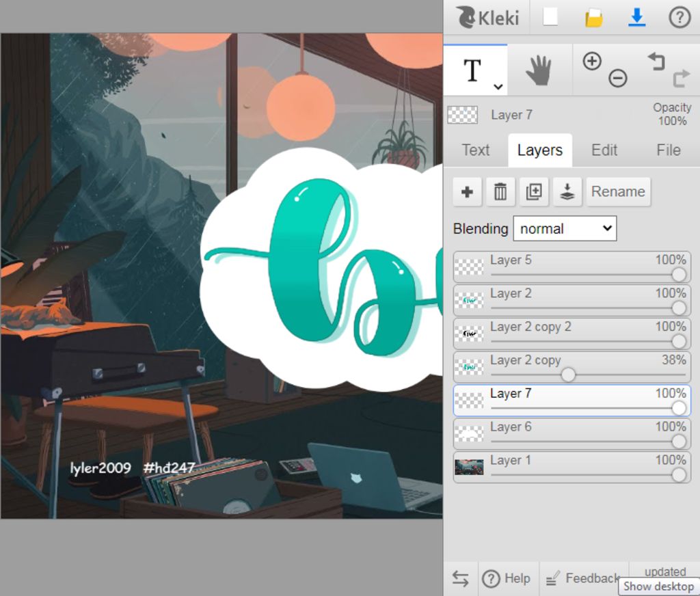Image resolution: width=700 pixels, height=596 pixels.
Task: Zoom in with the plus magnifier
Action: pyautogui.click(x=592, y=61)
